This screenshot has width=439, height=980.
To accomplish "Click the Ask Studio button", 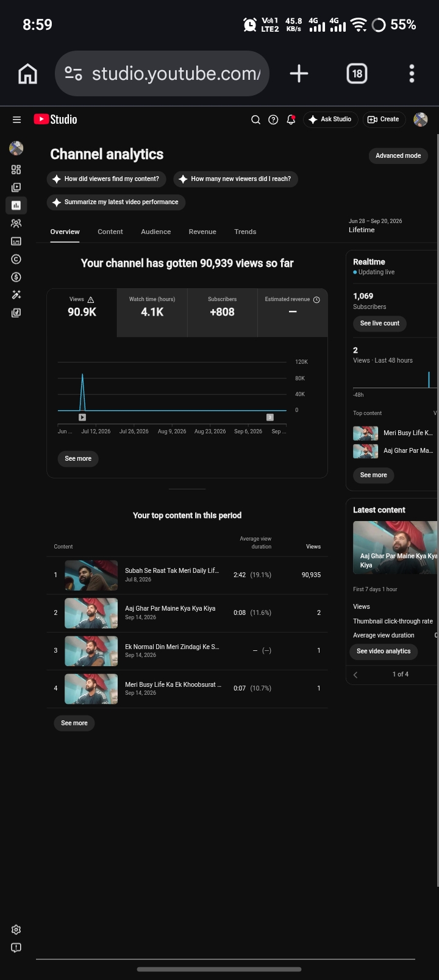I will [330, 119].
